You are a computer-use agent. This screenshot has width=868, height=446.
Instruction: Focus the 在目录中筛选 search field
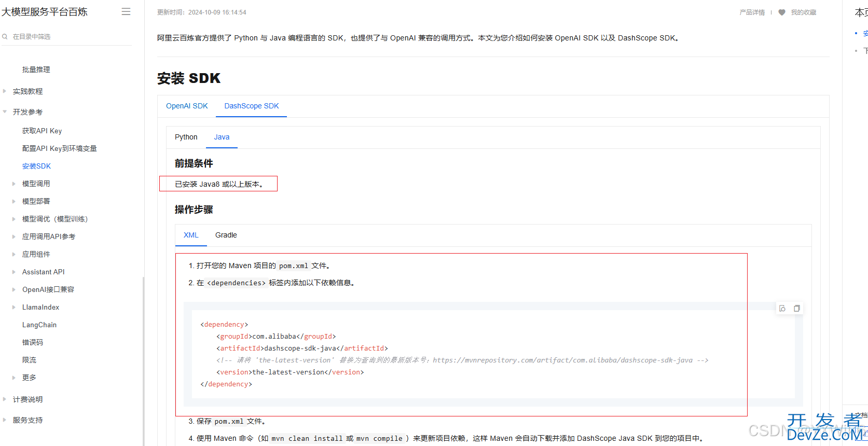66,37
